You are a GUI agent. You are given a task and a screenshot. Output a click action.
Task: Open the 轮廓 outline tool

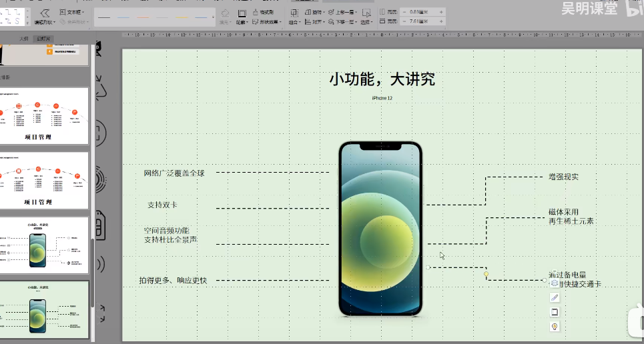(242, 17)
